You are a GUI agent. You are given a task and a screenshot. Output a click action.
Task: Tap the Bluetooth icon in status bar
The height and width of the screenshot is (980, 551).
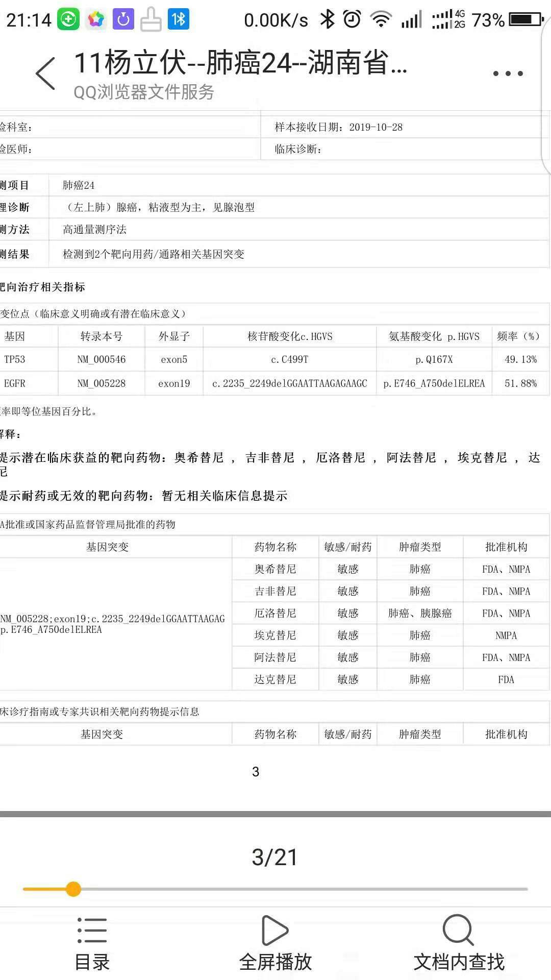(327, 20)
